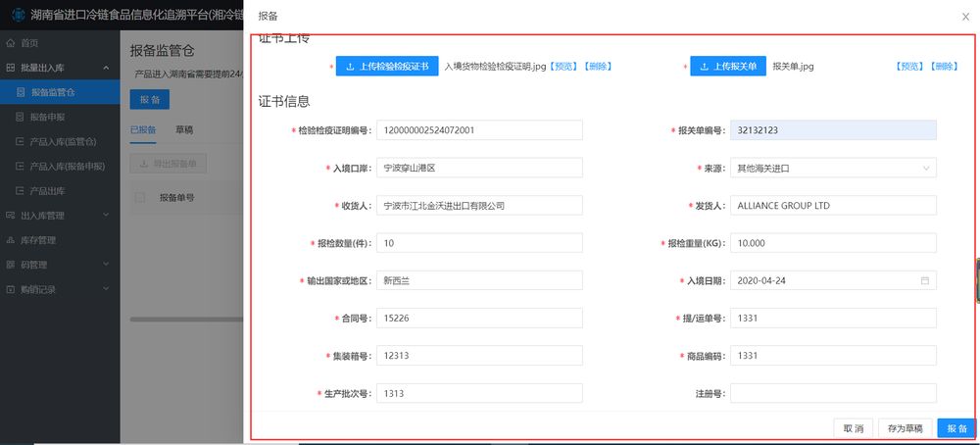Preview the uploaded 报关单.jpg file
The width and height of the screenshot is (980, 445).
click(x=909, y=67)
